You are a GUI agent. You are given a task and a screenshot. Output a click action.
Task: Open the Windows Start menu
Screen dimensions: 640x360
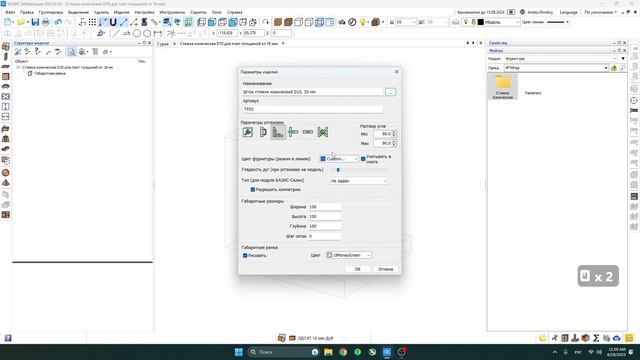coord(239,352)
